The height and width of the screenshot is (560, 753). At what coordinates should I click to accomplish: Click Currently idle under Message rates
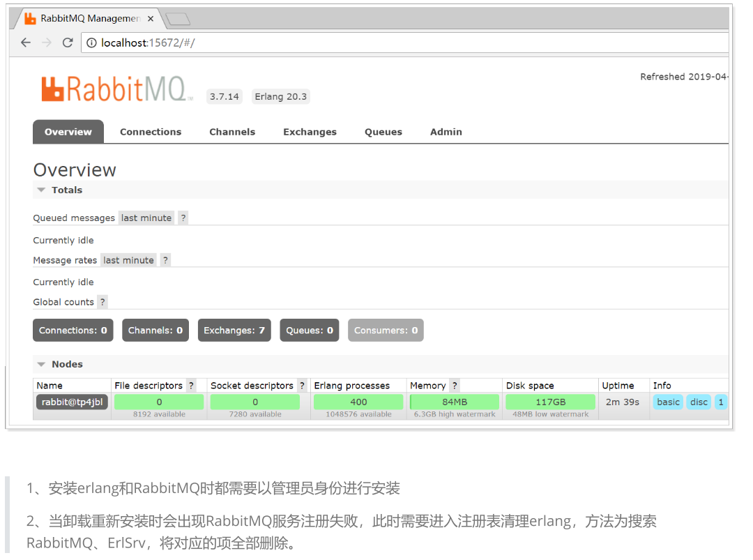pos(63,282)
